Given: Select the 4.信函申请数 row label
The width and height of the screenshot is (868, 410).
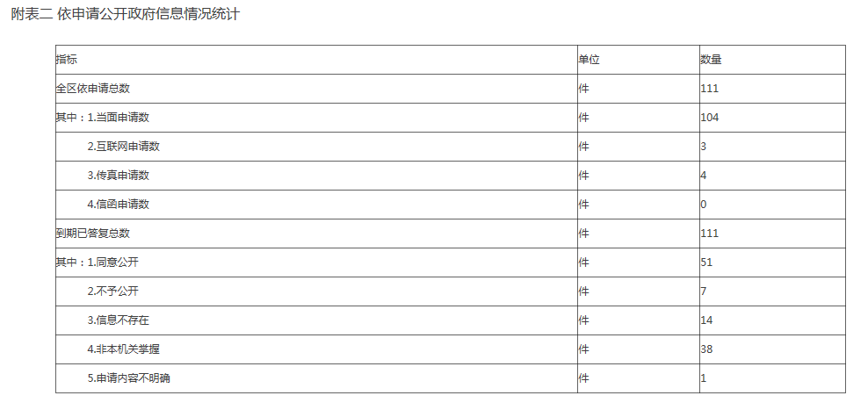Looking at the screenshot, I should click(118, 205).
